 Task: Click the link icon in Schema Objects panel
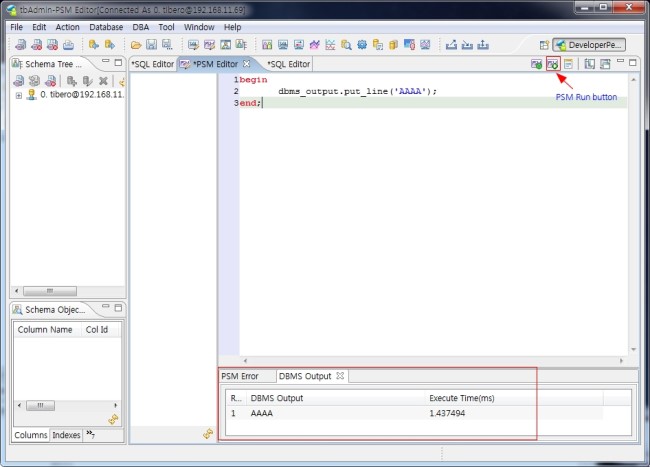tap(113, 419)
